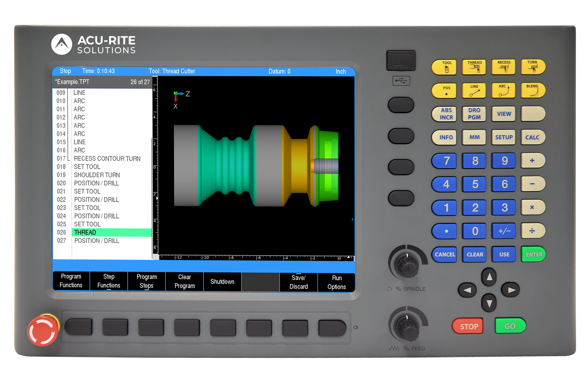Tap number key 2
The width and height of the screenshot is (588, 392).
coord(474,208)
